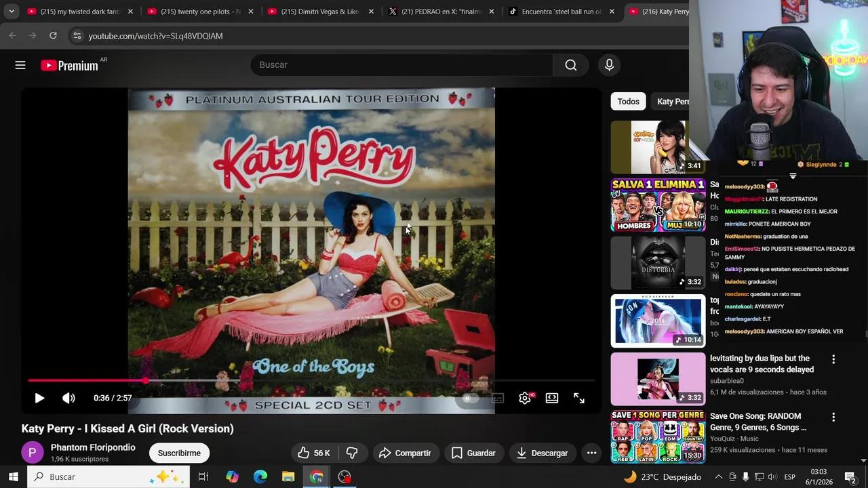The width and height of the screenshot is (868, 488).
Task: Open video settings gear
Action: tap(525, 398)
